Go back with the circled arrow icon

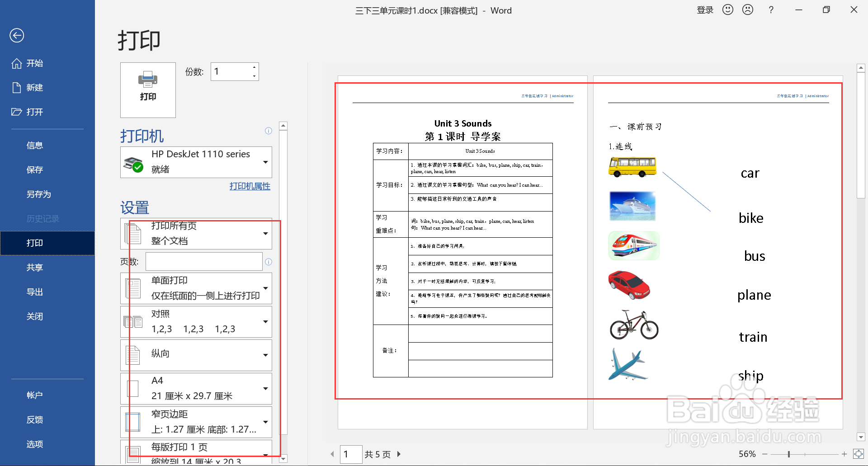[x=17, y=35]
